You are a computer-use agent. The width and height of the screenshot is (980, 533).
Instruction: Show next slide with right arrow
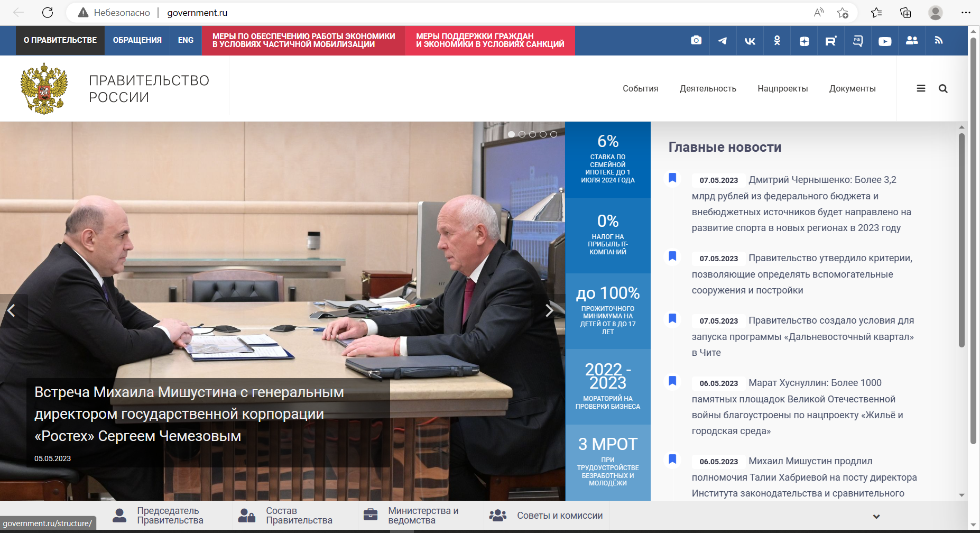click(550, 311)
